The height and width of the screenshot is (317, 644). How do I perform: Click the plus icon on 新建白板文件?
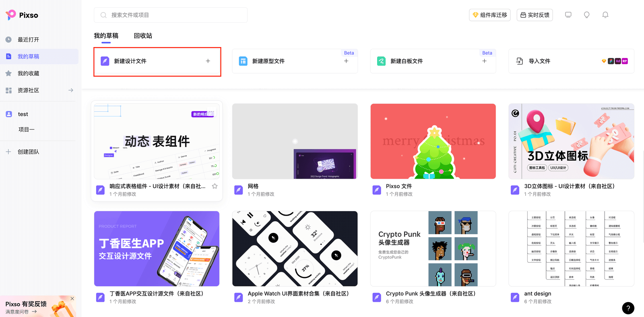485,61
